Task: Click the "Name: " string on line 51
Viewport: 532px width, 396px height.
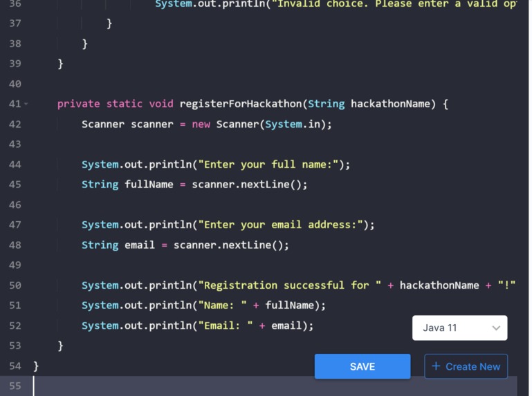Action: (x=222, y=305)
